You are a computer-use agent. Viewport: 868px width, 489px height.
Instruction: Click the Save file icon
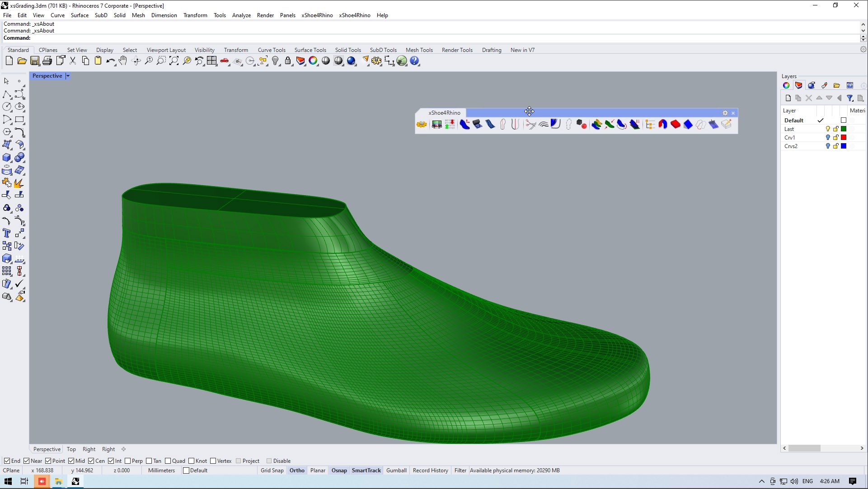click(35, 61)
